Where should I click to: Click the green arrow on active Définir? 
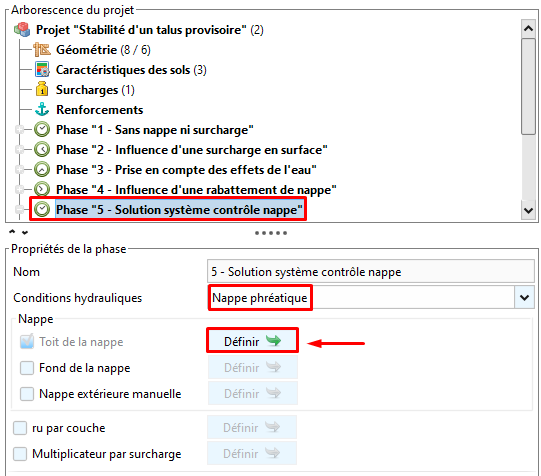274,341
